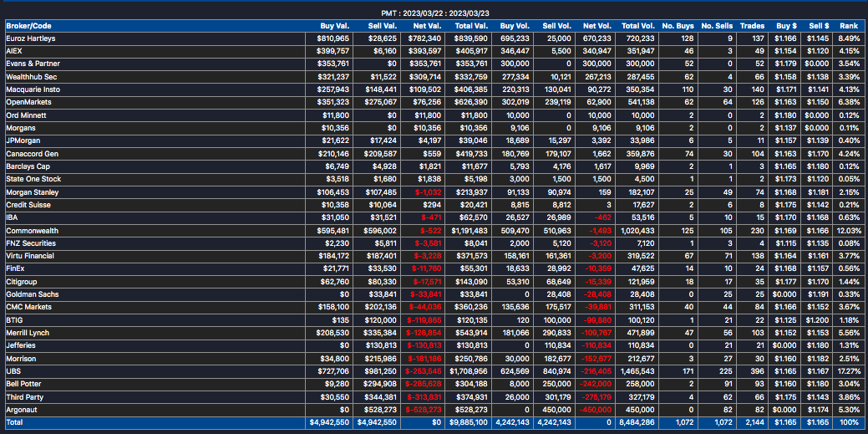Click the Buy $ column header
The width and height of the screenshot is (868, 434).
[787, 26]
